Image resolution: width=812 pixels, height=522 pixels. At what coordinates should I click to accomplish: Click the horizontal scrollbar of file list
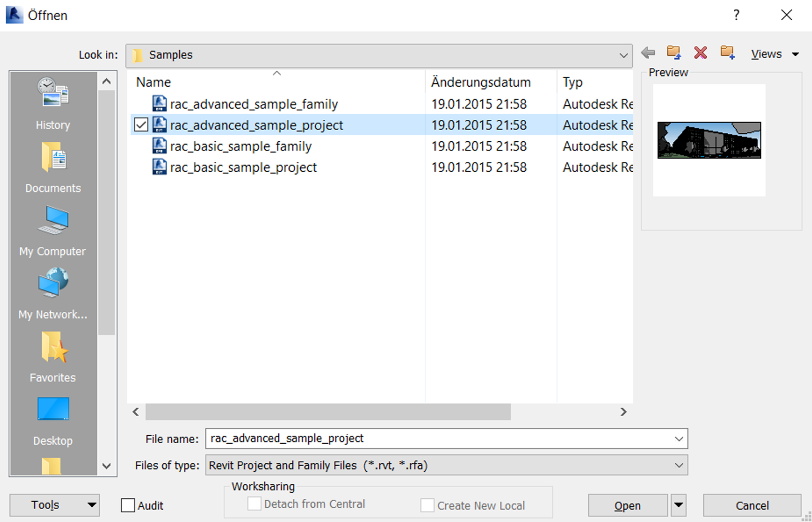[328, 412]
